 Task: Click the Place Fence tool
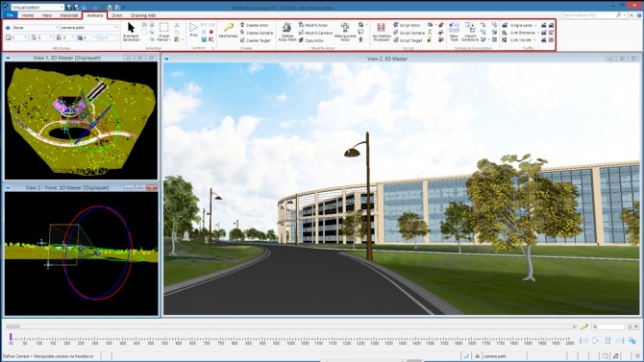point(163,32)
